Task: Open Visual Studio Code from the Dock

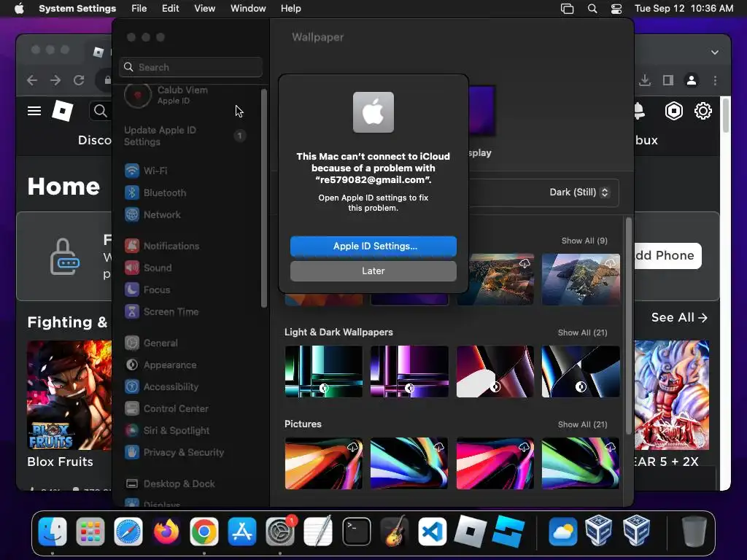Action: point(432,532)
